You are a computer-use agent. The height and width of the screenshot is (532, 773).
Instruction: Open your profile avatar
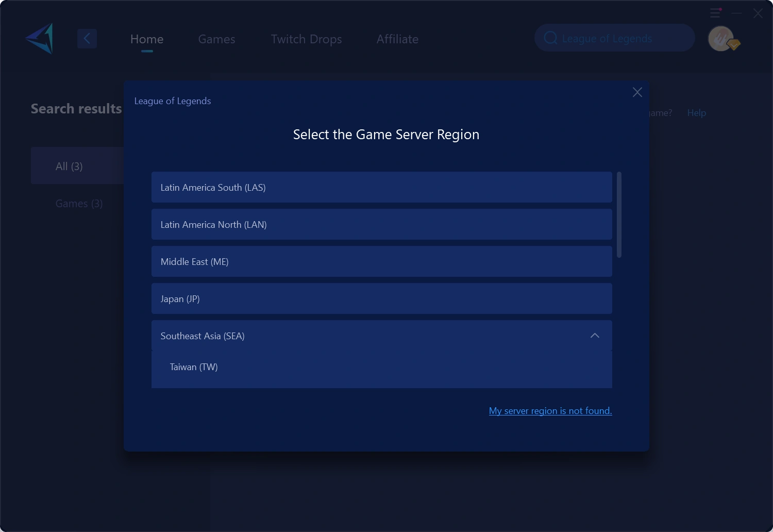[x=721, y=38]
